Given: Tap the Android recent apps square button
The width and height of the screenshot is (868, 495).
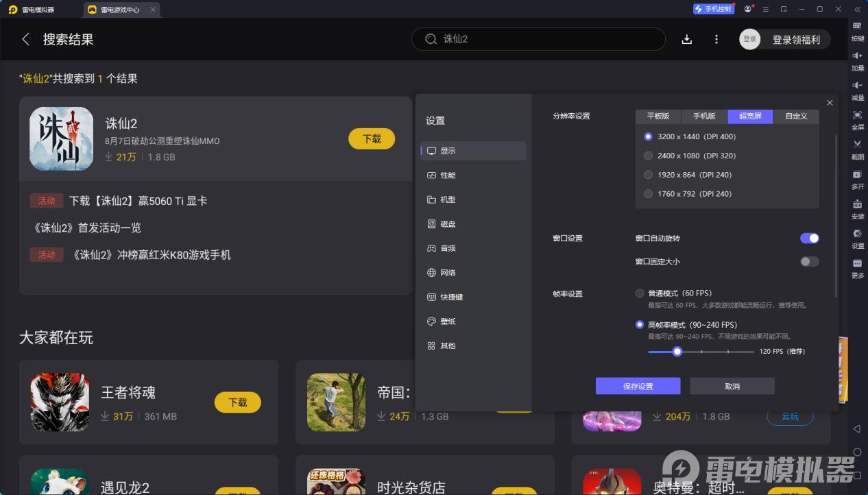Looking at the screenshot, I should (857, 476).
